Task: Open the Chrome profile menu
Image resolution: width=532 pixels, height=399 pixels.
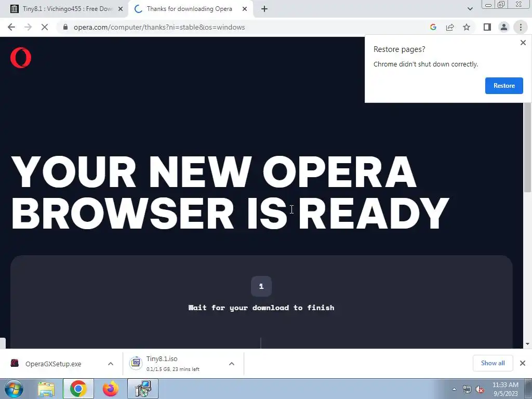Action: 504,27
